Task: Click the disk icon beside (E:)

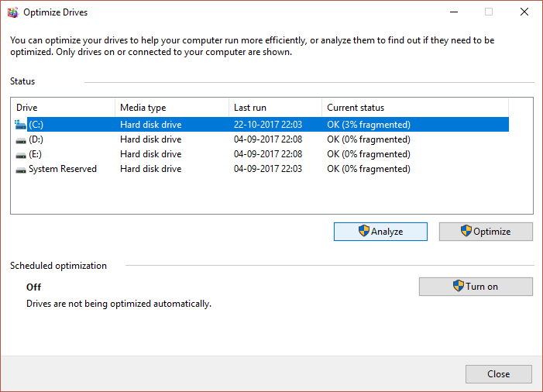Action: 20,154
